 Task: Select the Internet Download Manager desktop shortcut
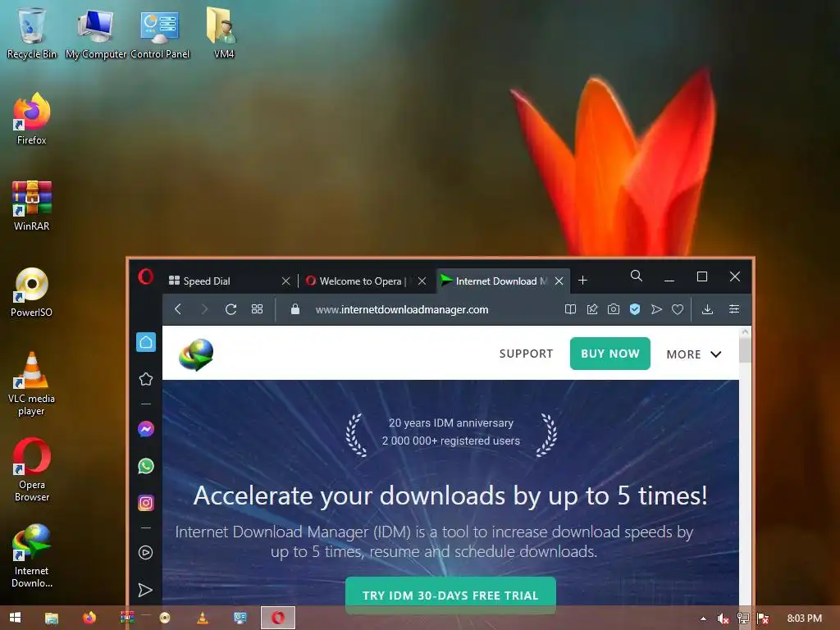point(32,557)
